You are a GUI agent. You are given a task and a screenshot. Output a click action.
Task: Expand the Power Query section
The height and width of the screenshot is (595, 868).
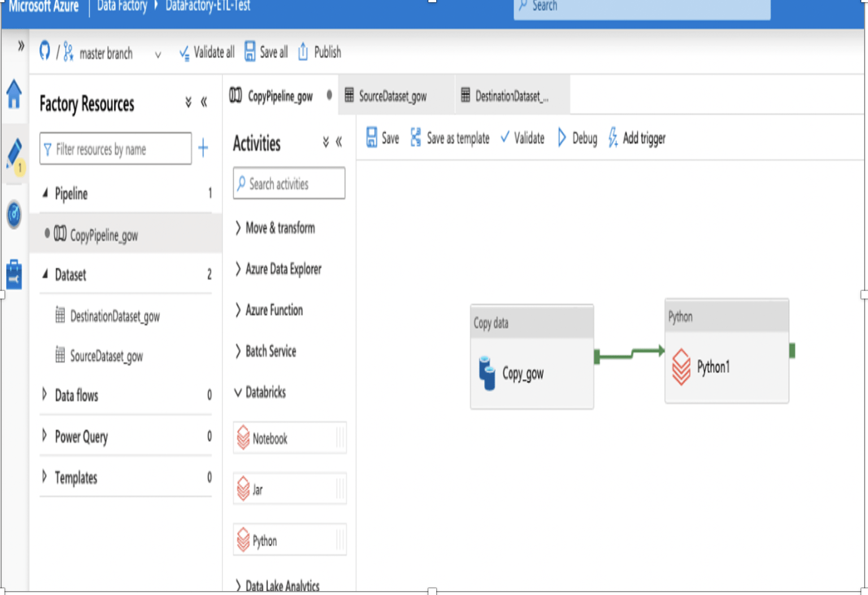(x=45, y=436)
